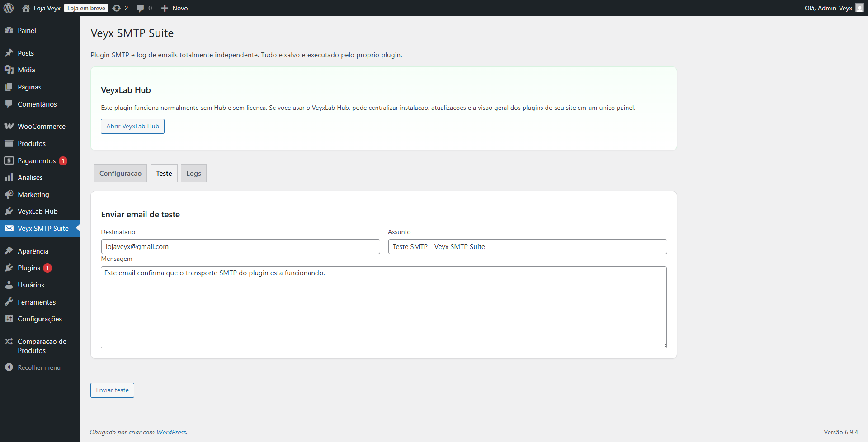
Task: Click the Novo plus icon
Action: tap(164, 8)
